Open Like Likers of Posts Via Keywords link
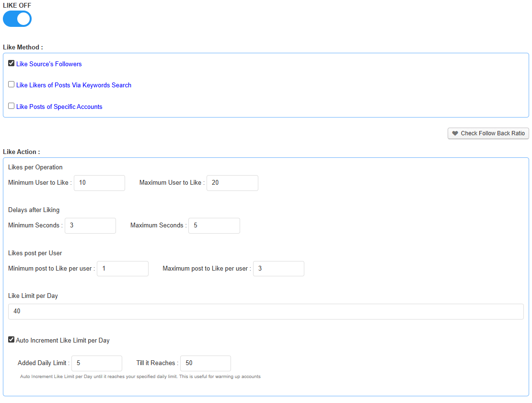The width and height of the screenshot is (532, 403). click(x=73, y=85)
